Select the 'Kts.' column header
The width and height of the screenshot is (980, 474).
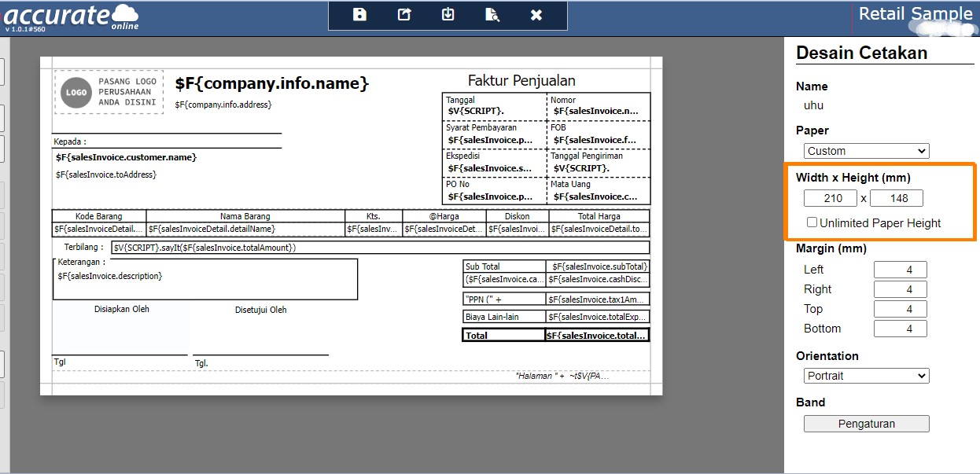(x=374, y=216)
